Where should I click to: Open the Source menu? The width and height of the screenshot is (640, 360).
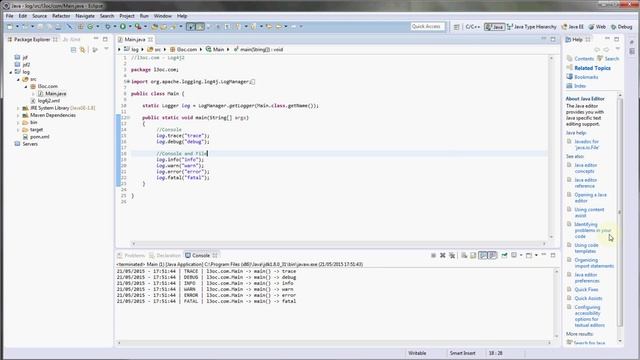(39, 16)
